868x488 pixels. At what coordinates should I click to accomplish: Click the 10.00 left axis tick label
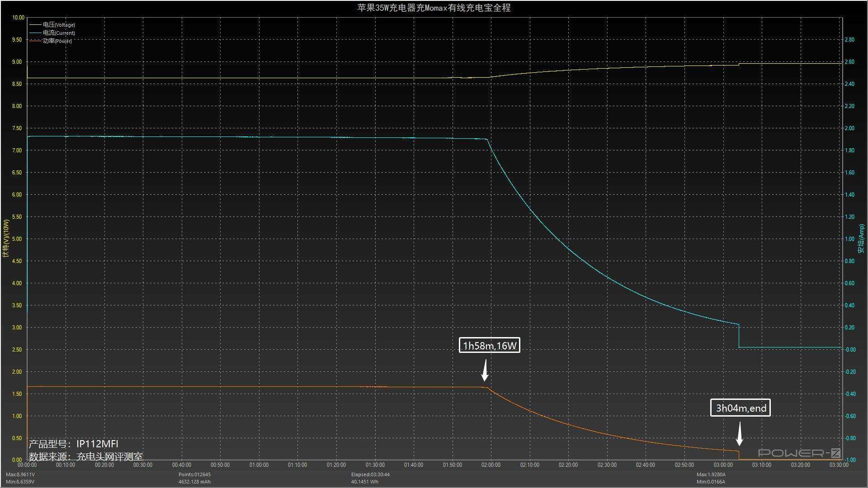tap(18, 18)
